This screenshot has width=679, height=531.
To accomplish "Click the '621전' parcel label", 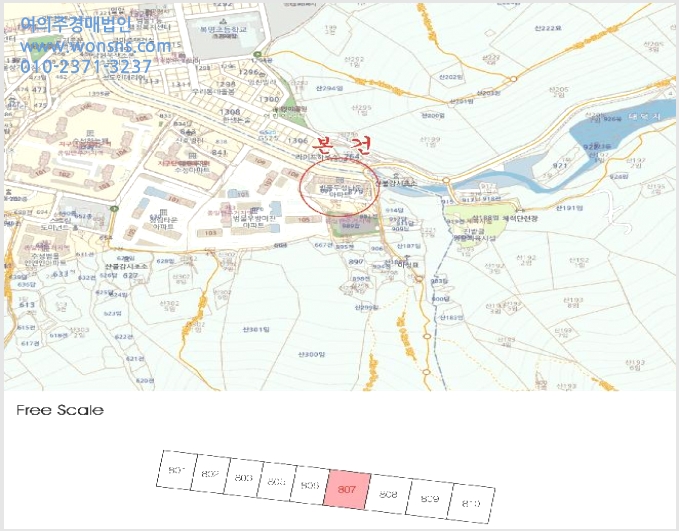I will point(135,359).
